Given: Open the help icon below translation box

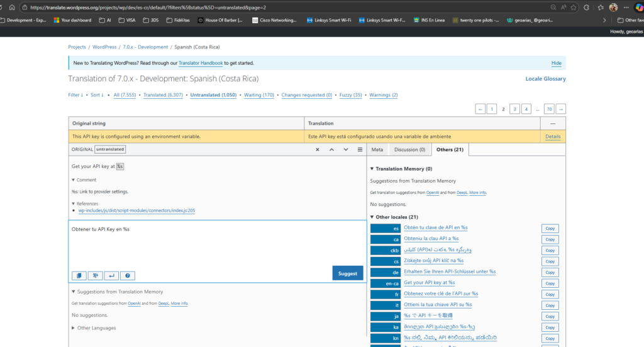Looking at the screenshot, I should coord(127,275).
